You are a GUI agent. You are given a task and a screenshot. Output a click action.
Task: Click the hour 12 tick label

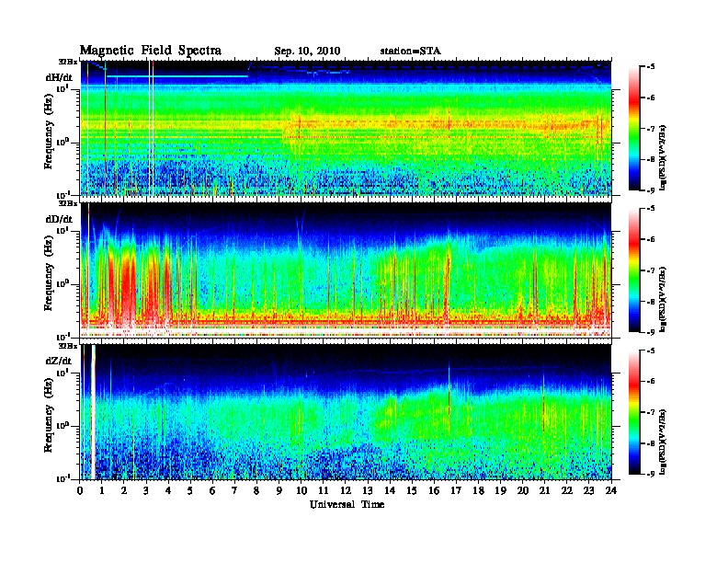[346, 491]
